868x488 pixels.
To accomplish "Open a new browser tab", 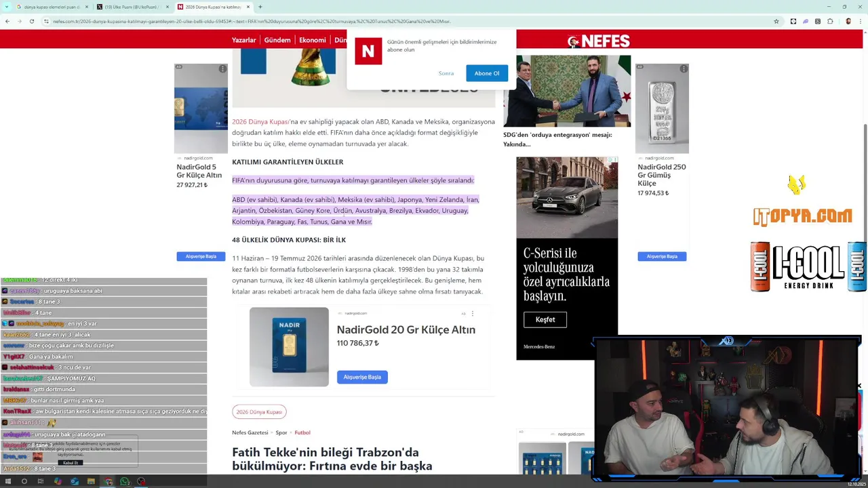I will 260,7.
